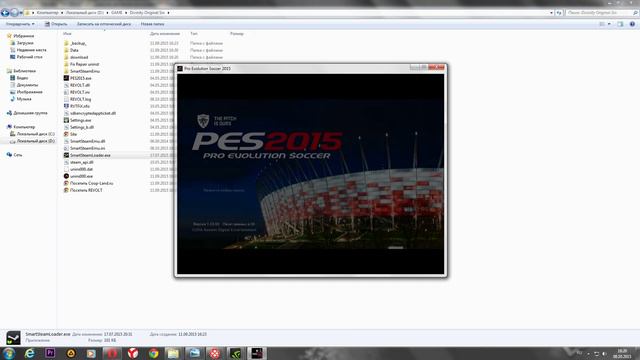The height and width of the screenshot is (360, 640).
Task: Select the SmartSteamLoader.exe file icon
Action: point(66,155)
